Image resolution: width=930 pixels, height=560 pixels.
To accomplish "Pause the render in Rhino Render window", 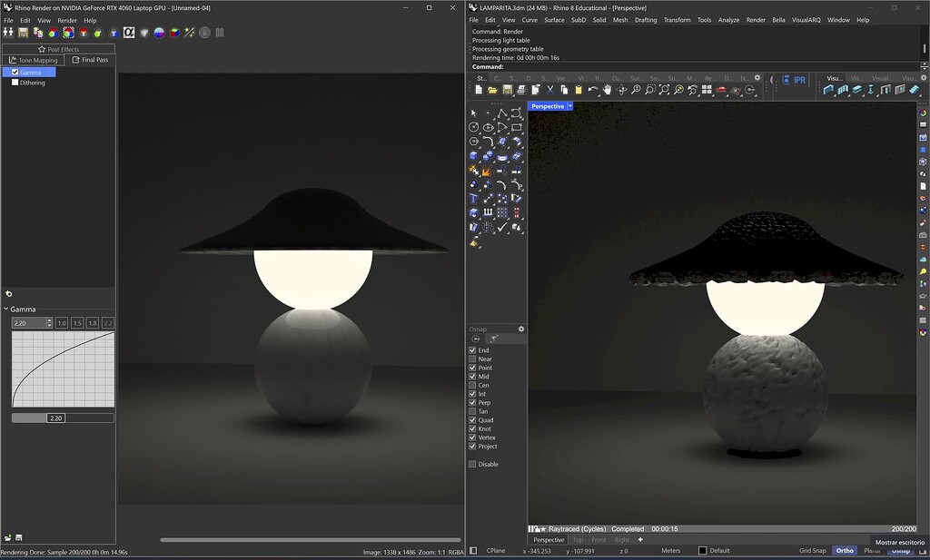I will point(220,33).
